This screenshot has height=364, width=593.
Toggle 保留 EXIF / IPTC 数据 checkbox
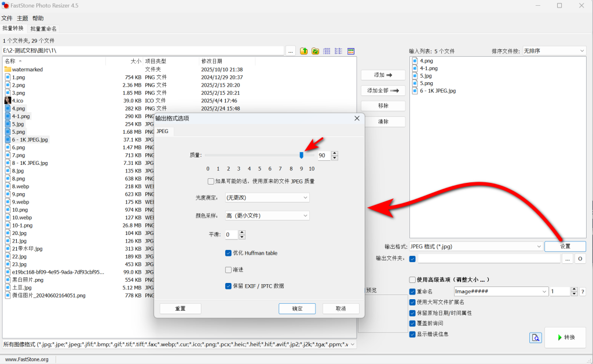(x=228, y=286)
